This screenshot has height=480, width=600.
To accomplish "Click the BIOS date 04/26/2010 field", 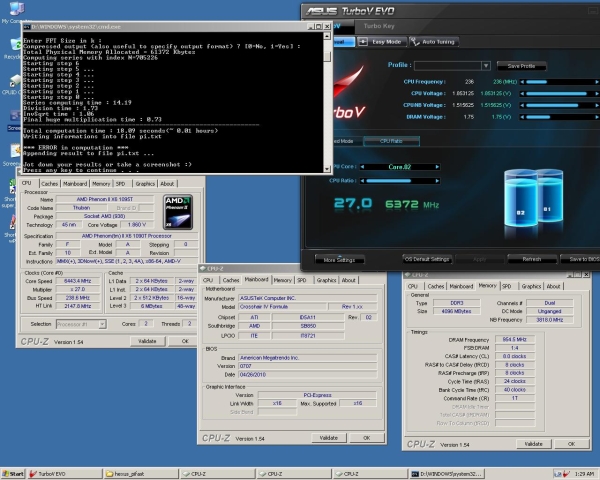I will pos(308,375).
